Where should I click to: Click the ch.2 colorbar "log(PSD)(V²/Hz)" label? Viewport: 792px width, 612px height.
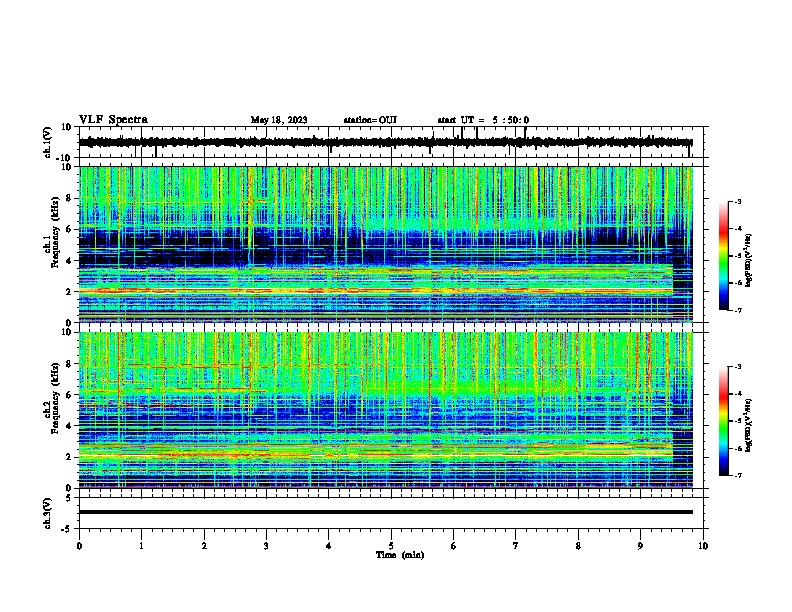tap(749, 426)
